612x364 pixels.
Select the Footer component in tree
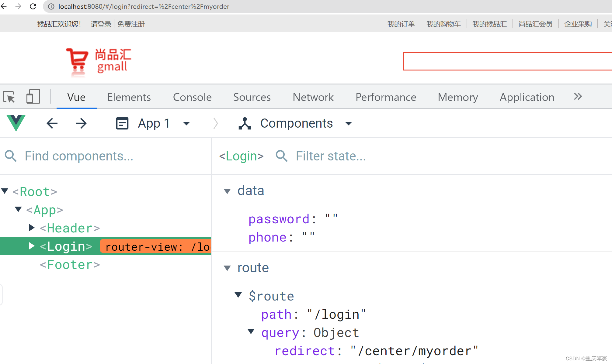(70, 265)
